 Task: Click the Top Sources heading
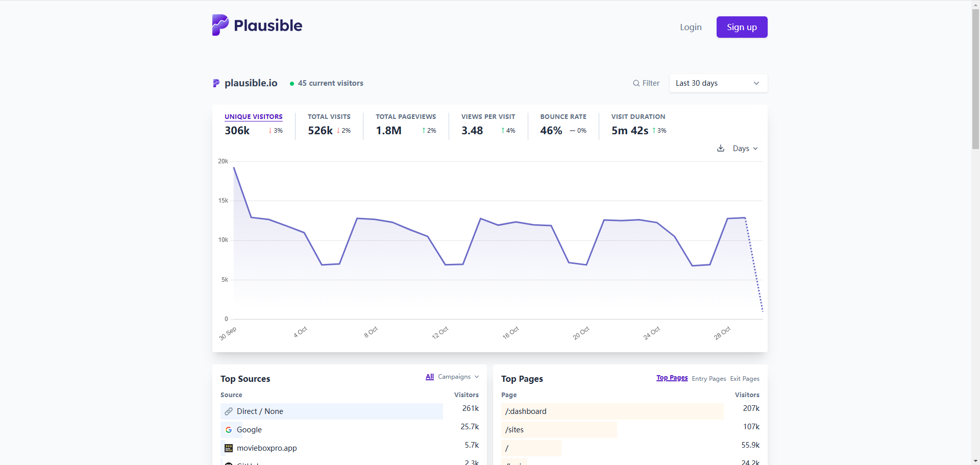tap(246, 379)
